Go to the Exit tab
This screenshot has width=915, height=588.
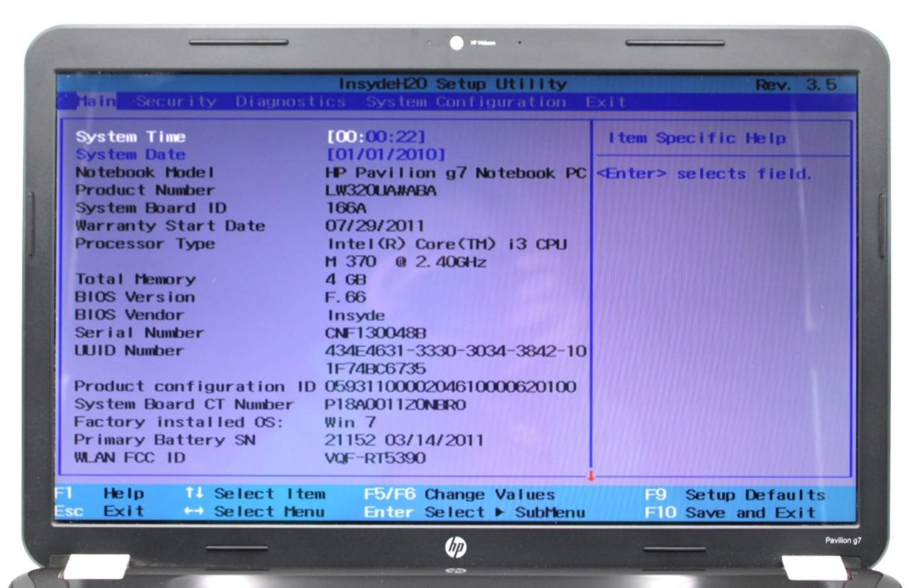605,102
